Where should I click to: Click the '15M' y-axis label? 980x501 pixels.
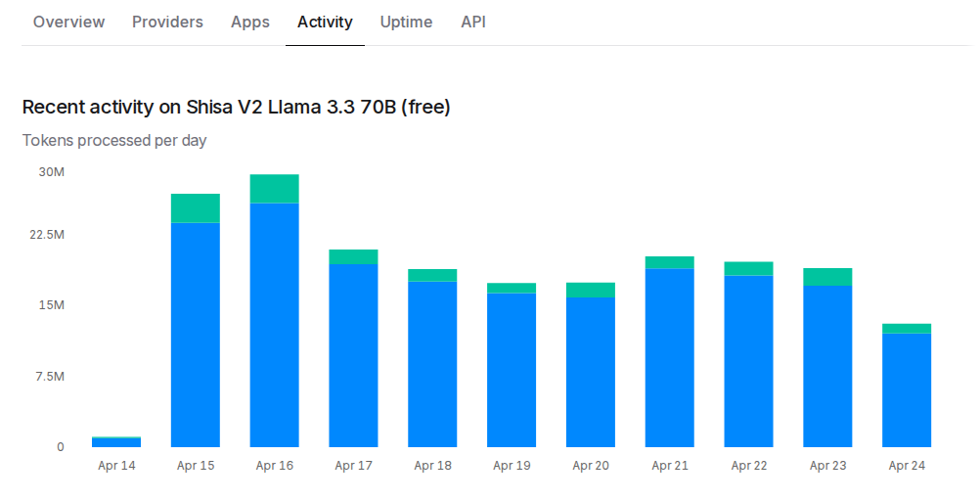pos(51,305)
